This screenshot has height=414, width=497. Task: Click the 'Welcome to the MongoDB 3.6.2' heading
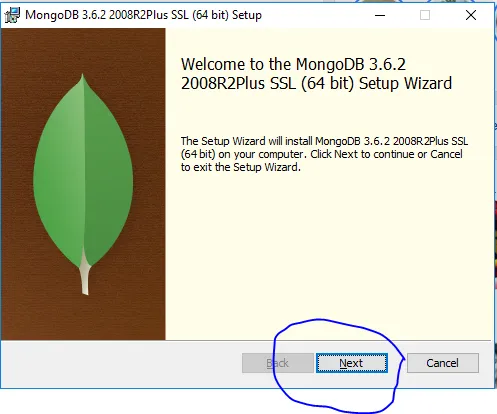pyautogui.click(x=316, y=74)
